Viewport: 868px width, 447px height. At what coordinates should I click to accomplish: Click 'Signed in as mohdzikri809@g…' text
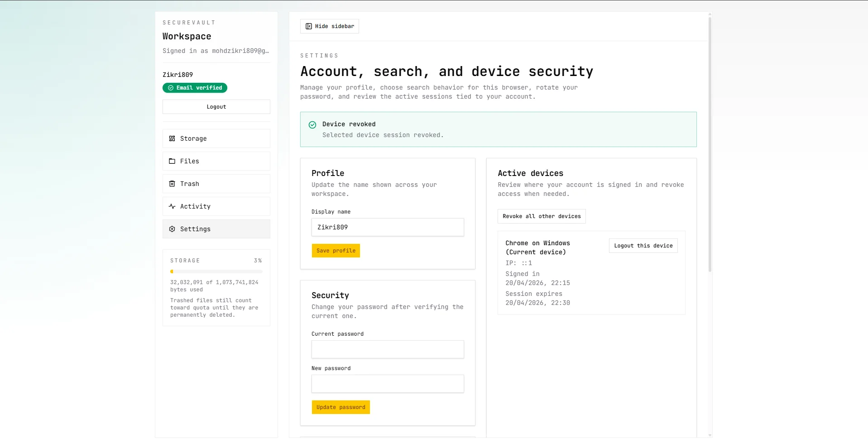(216, 51)
